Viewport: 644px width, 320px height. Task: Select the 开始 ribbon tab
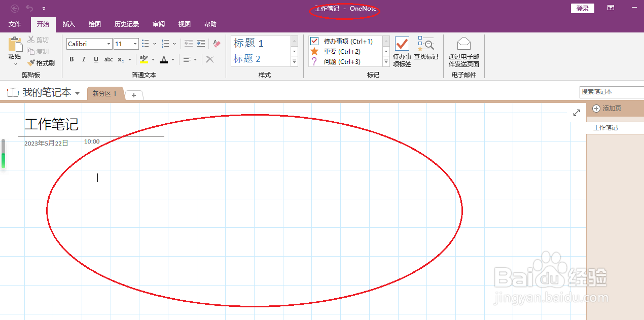43,24
